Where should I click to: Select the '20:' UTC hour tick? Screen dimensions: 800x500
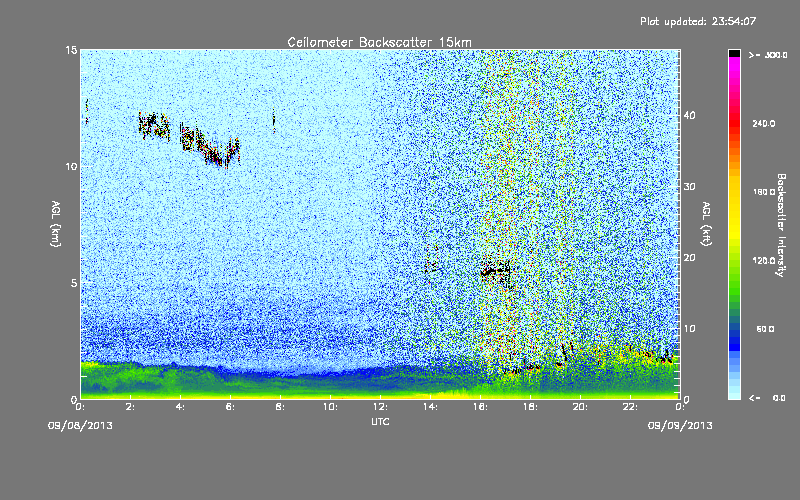click(x=581, y=407)
